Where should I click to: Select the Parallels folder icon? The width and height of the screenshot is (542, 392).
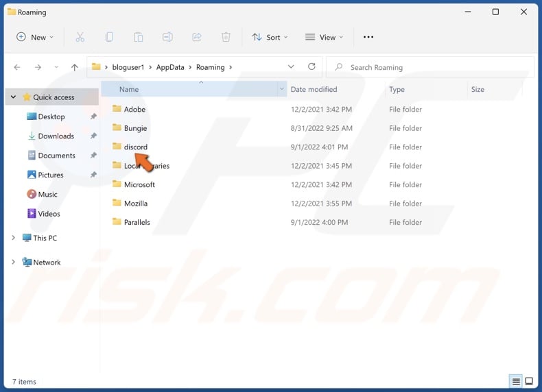click(117, 222)
